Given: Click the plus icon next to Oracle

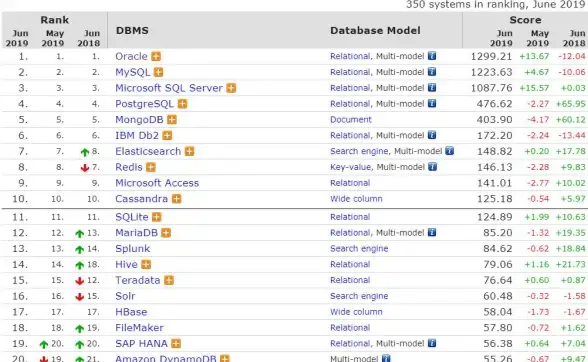Looking at the screenshot, I should (156, 56).
